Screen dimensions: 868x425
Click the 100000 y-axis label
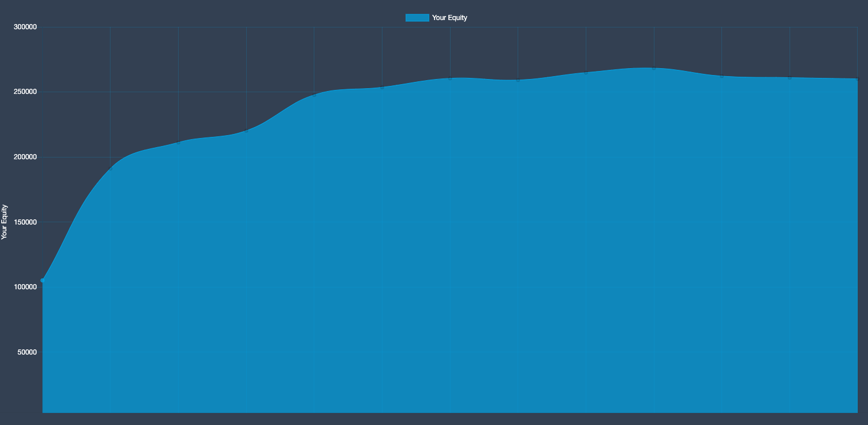25,287
